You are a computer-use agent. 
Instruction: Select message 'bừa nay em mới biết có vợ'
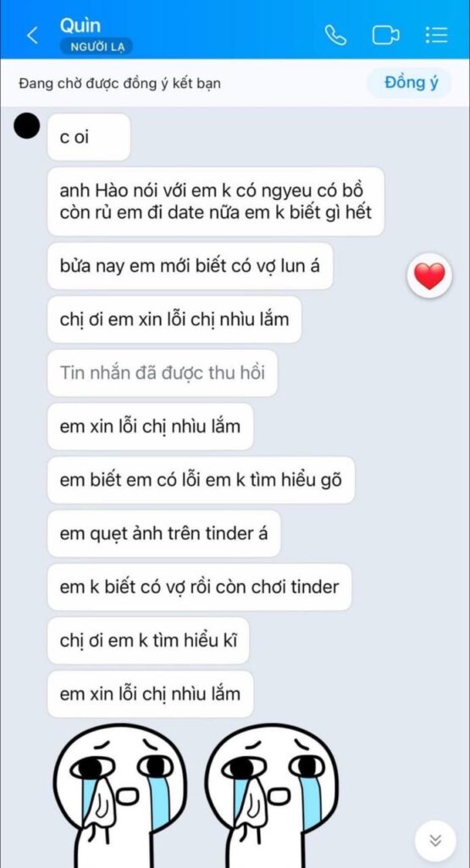[x=191, y=265]
